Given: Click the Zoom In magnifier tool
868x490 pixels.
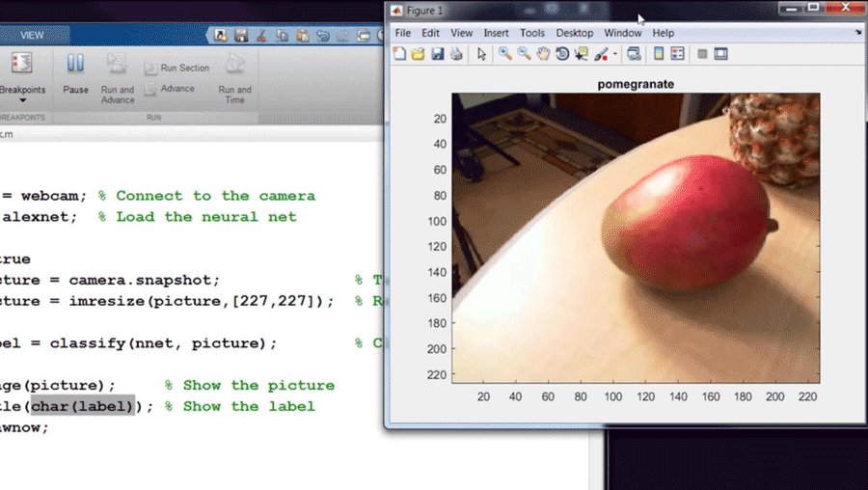Looking at the screenshot, I should tap(504, 54).
